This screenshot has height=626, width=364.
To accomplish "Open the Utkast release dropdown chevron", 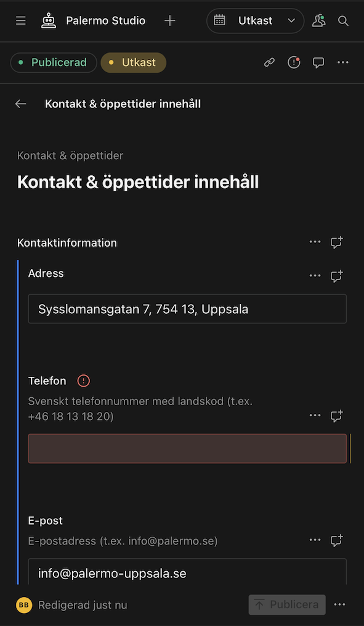I will [x=291, y=20].
